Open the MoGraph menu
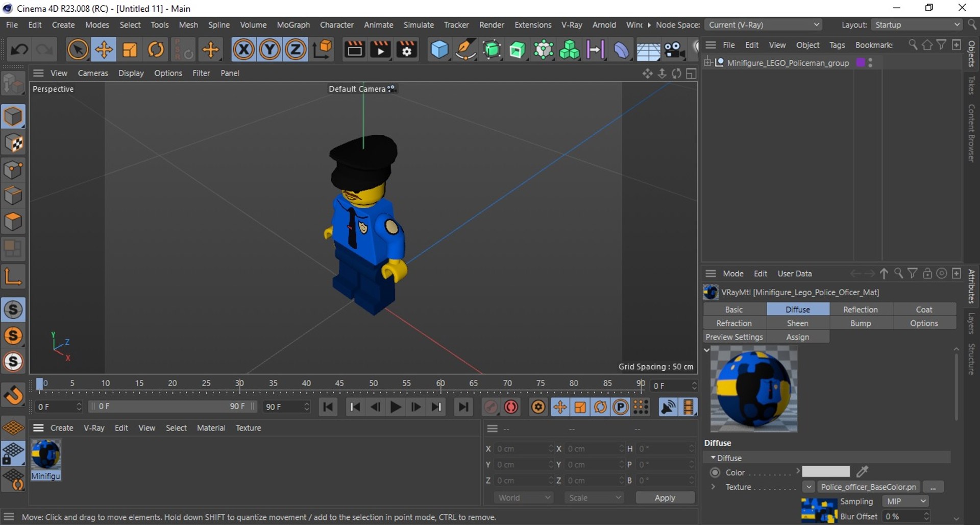Image resolution: width=980 pixels, height=525 pixels. tap(293, 25)
